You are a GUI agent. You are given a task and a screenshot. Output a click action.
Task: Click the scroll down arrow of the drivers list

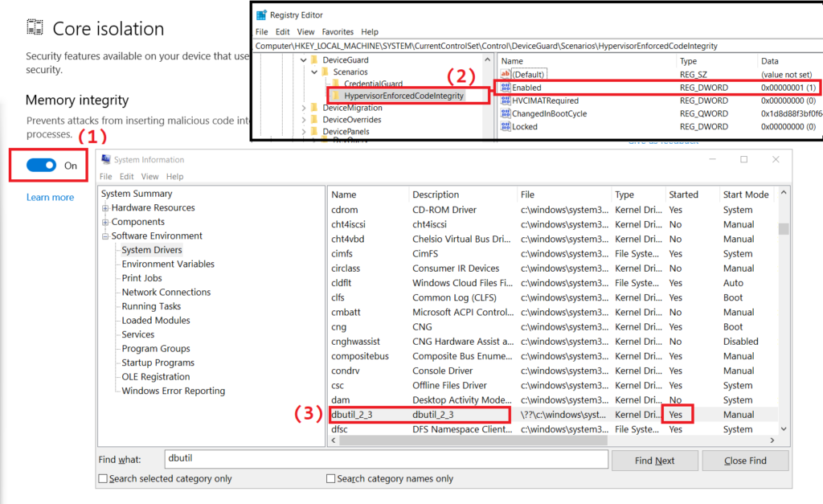pyautogui.click(x=784, y=429)
